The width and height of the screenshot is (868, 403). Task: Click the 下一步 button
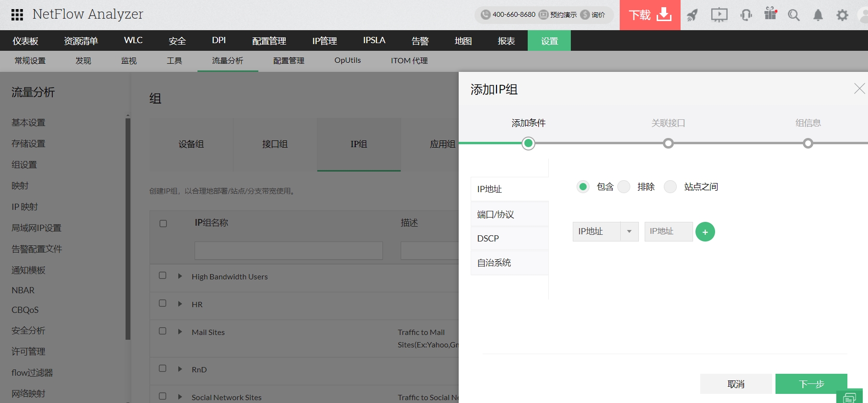(811, 384)
